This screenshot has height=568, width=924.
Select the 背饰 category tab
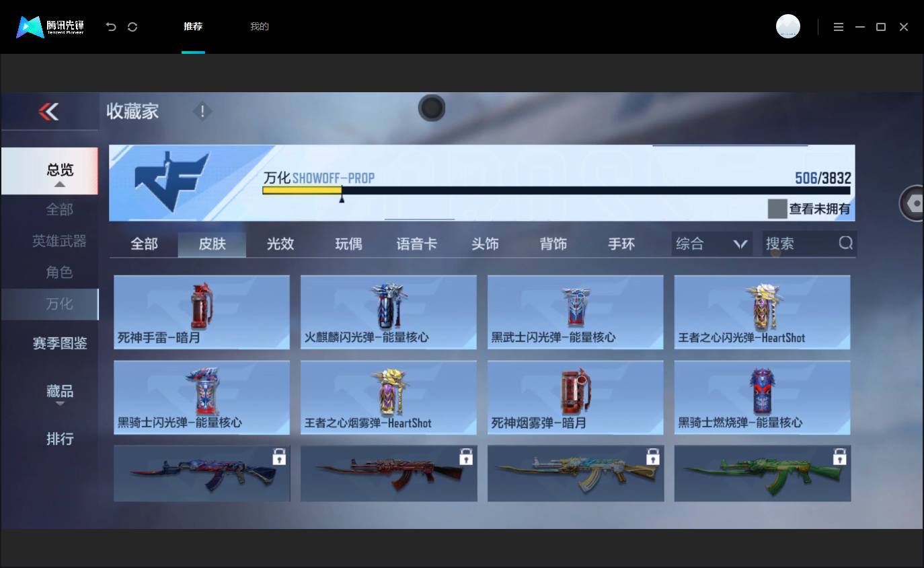[553, 244]
